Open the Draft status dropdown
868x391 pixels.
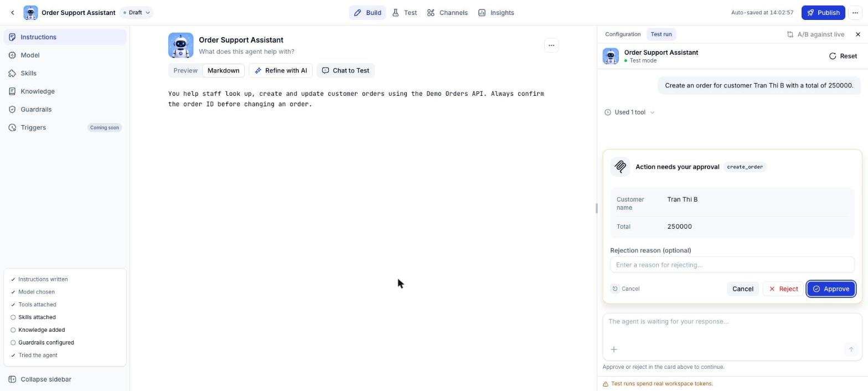(x=136, y=13)
